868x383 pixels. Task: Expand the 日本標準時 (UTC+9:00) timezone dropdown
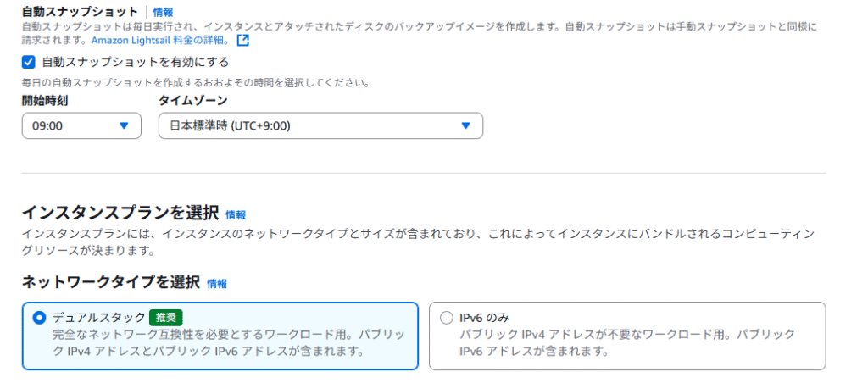(320, 125)
